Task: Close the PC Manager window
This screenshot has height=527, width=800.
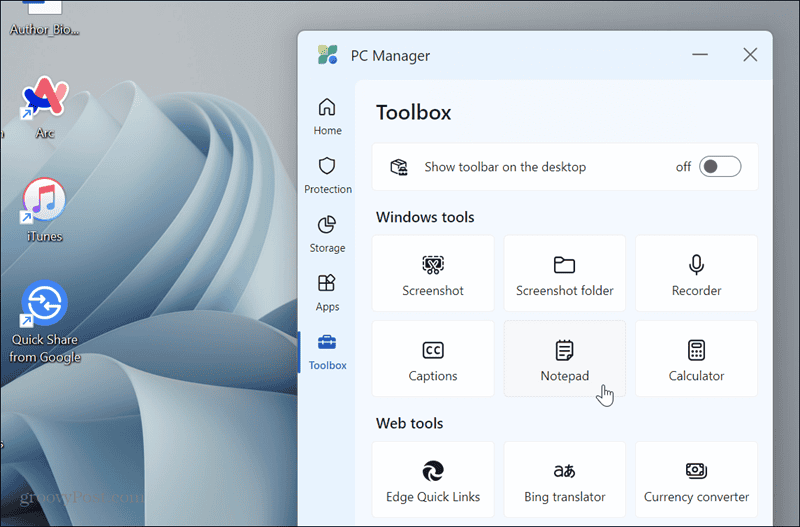Action: 750,55
